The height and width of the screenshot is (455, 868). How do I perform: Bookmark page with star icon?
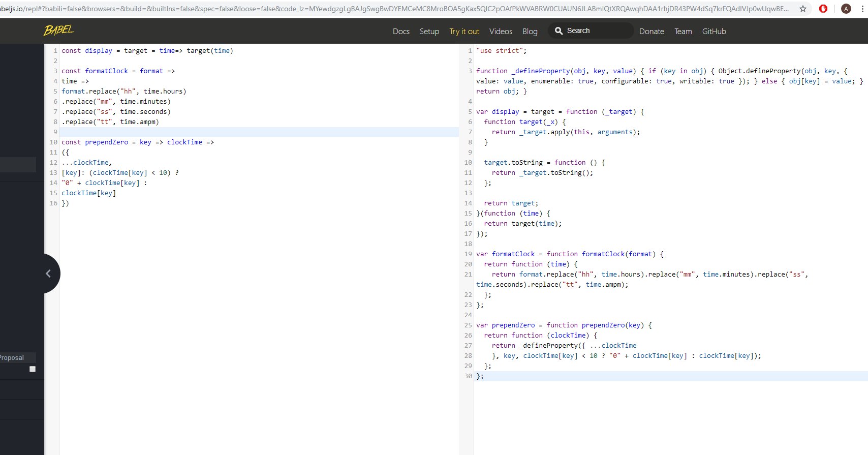point(803,9)
